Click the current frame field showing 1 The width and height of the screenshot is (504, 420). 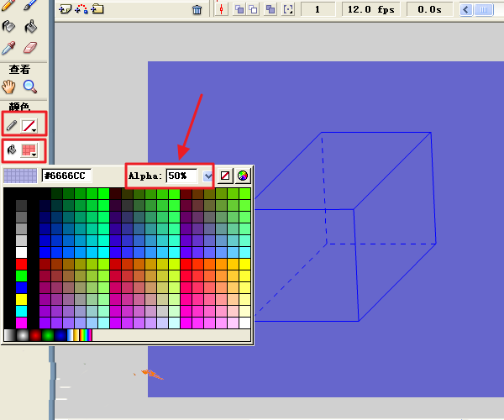(318, 9)
